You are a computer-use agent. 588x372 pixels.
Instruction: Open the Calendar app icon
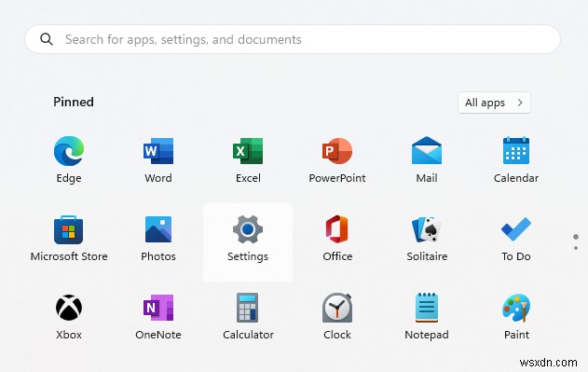(516, 150)
